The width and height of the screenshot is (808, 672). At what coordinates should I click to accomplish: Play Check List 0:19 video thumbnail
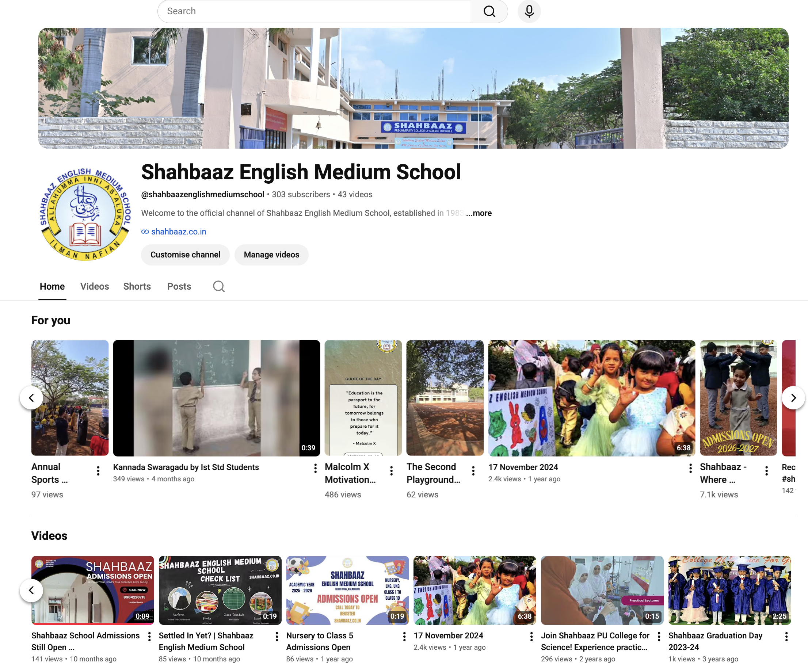coord(220,590)
